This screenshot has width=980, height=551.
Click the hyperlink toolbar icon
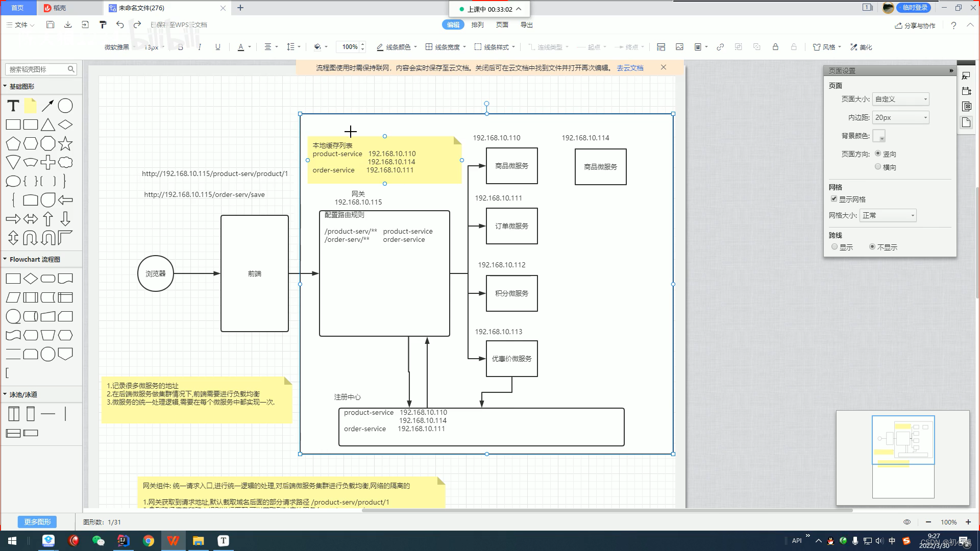tap(720, 47)
